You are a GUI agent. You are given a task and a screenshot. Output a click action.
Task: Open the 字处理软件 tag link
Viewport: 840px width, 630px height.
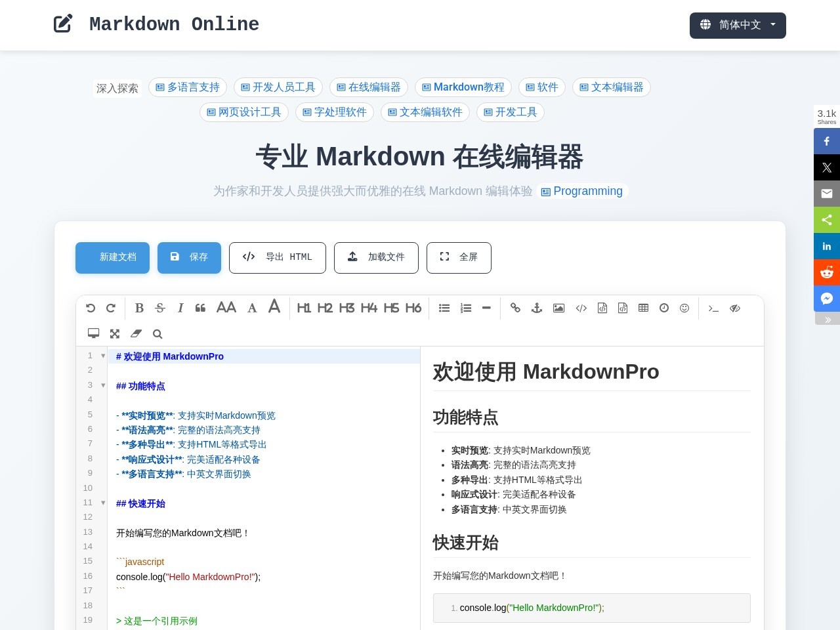click(x=335, y=112)
